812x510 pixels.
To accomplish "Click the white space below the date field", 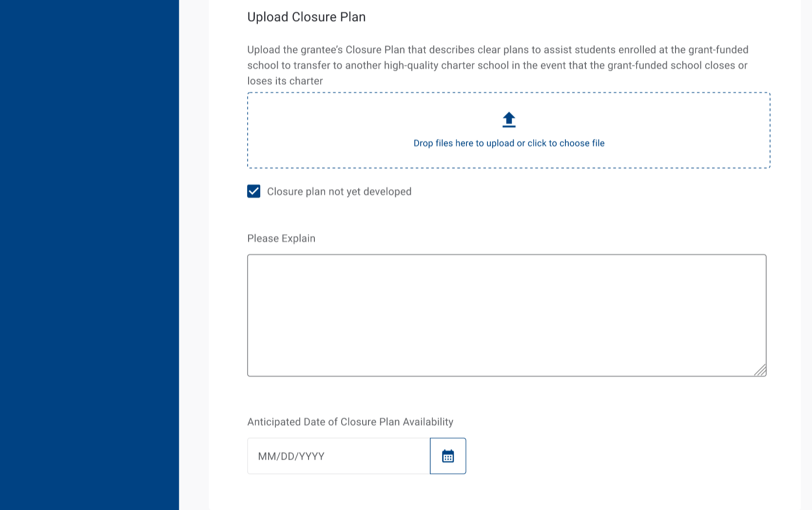I will click(x=356, y=492).
